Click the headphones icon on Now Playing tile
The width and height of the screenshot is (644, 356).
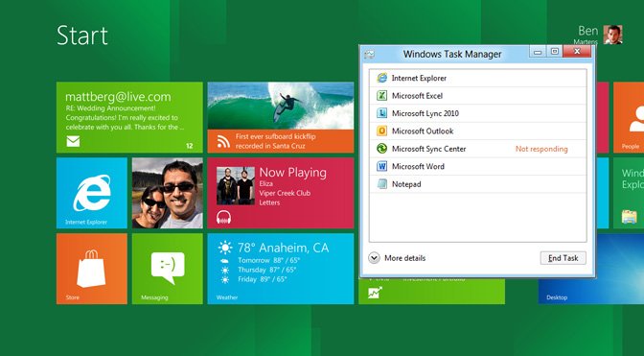(x=223, y=217)
